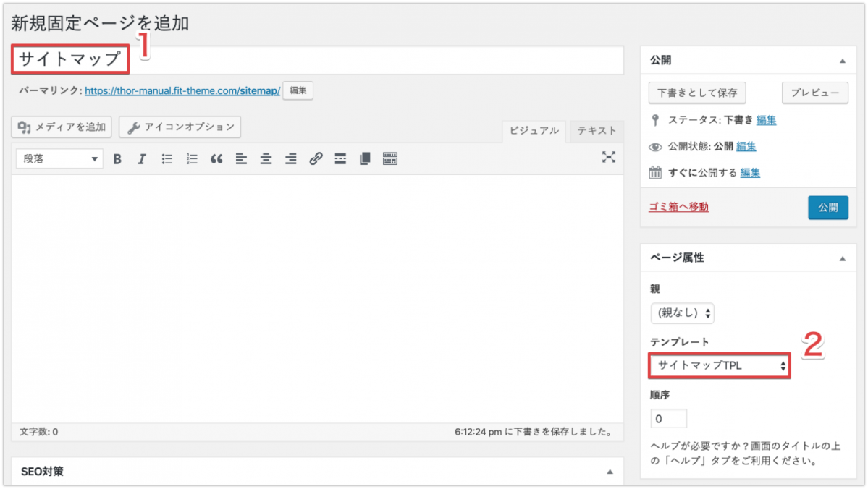The width and height of the screenshot is (868, 489).
Task: Open the サイトマップTPL template dropdown
Action: click(x=719, y=366)
